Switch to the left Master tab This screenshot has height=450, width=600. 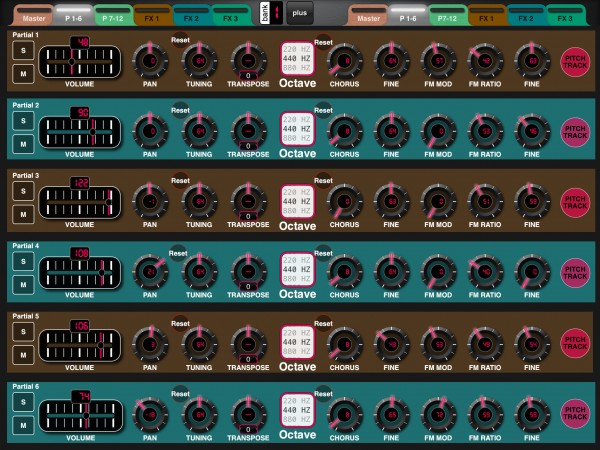click(34, 15)
